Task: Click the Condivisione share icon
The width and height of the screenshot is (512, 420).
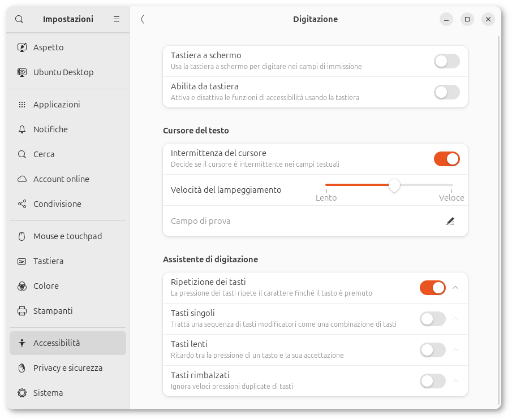Action: 22,204
